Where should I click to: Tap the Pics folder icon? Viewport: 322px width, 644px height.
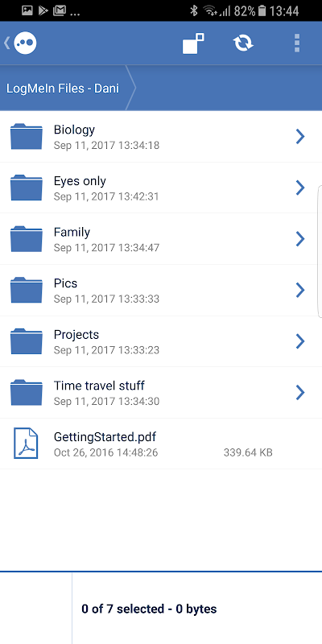click(27, 290)
